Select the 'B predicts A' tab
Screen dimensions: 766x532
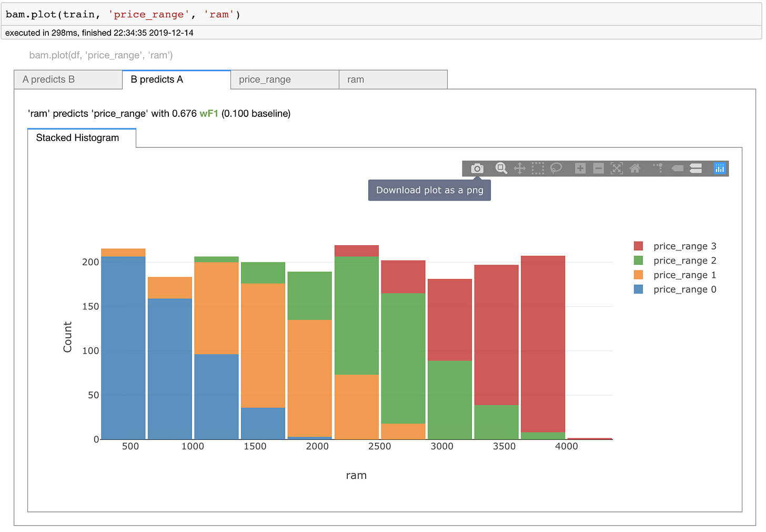point(177,79)
